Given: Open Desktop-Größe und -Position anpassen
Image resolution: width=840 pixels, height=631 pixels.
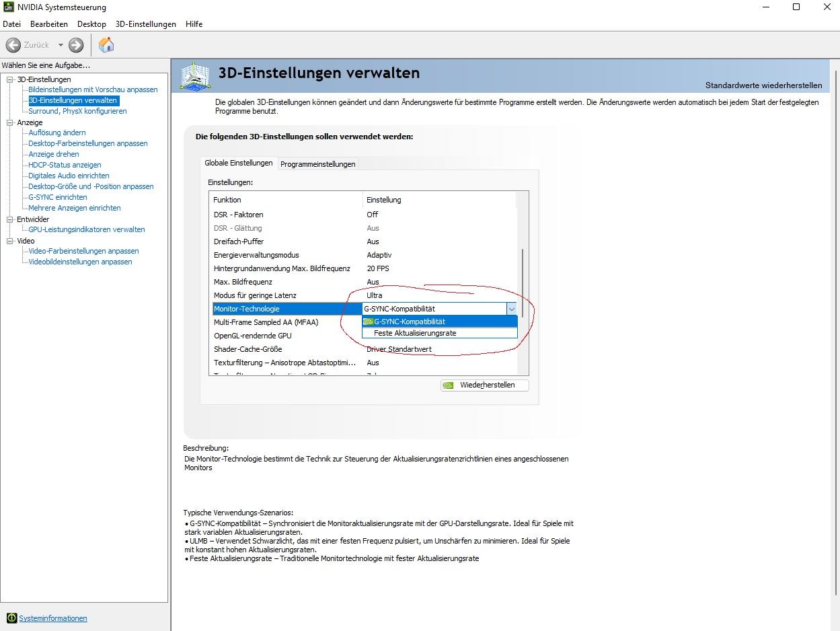Looking at the screenshot, I should pos(91,186).
